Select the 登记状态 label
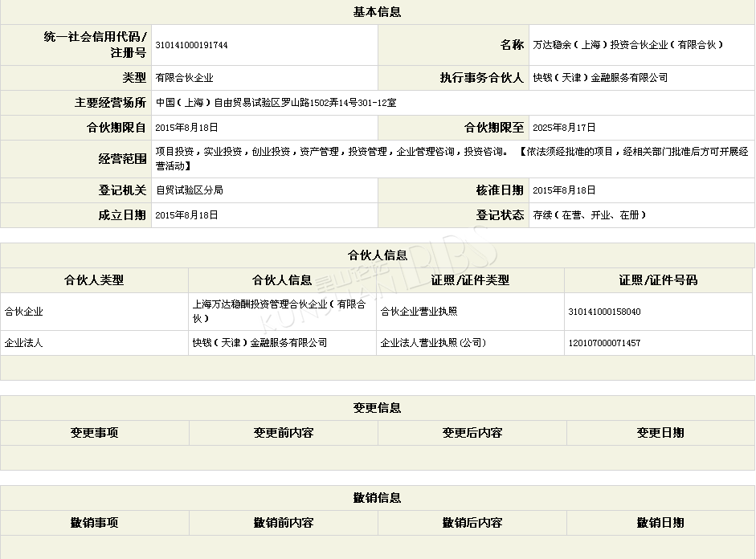 (x=500, y=215)
